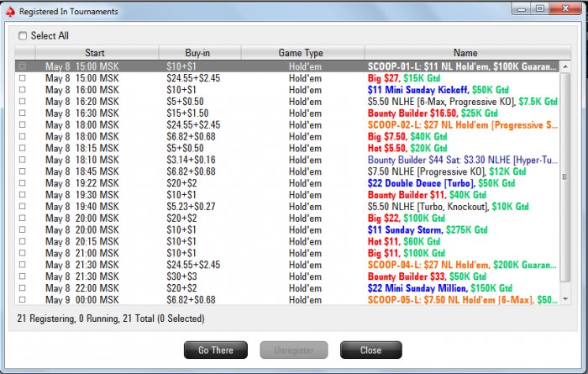Check the Big $27, $15K Gtd row checkbox
Screen dimensions: 588x374
pyautogui.click(x=23, y=78)
